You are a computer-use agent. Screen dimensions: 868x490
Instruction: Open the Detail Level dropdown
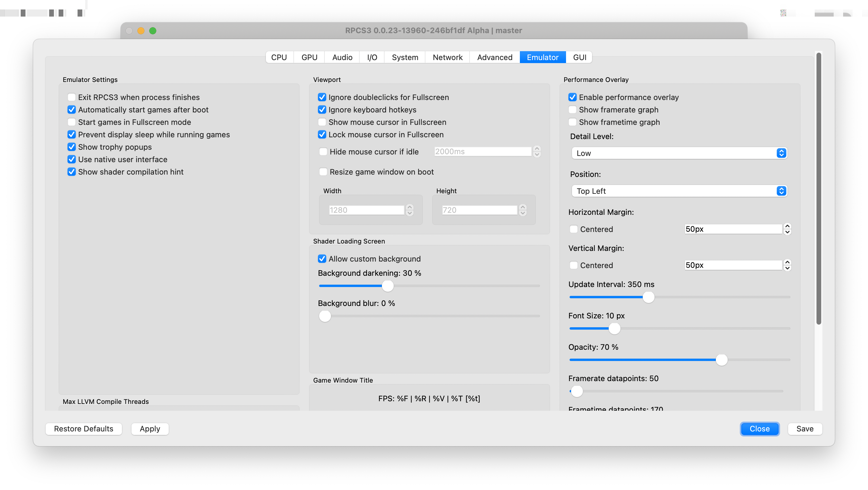click(x=679, y=153)
